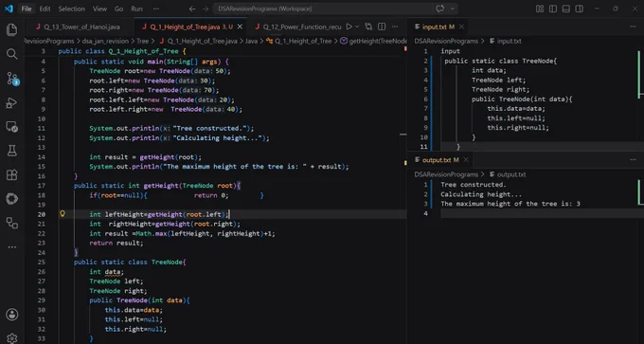Click 'Calculating height...' line in output.txt
Image resolution: width=644 pixels, height=344 pixels.
(481, 194)
